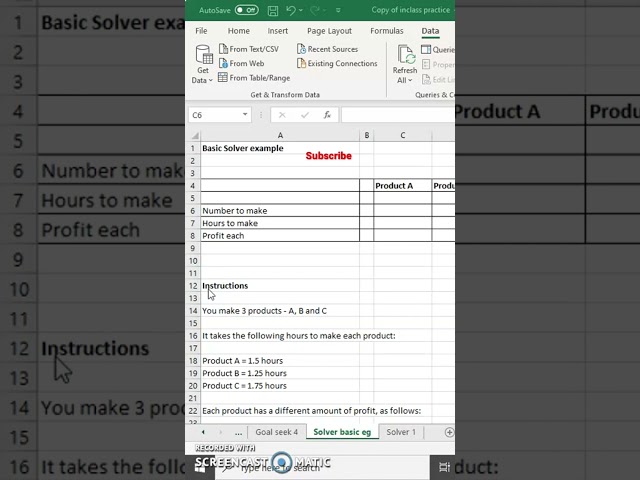Select the Data ribbon tab
640x480 pixels.
click(430, 31)
